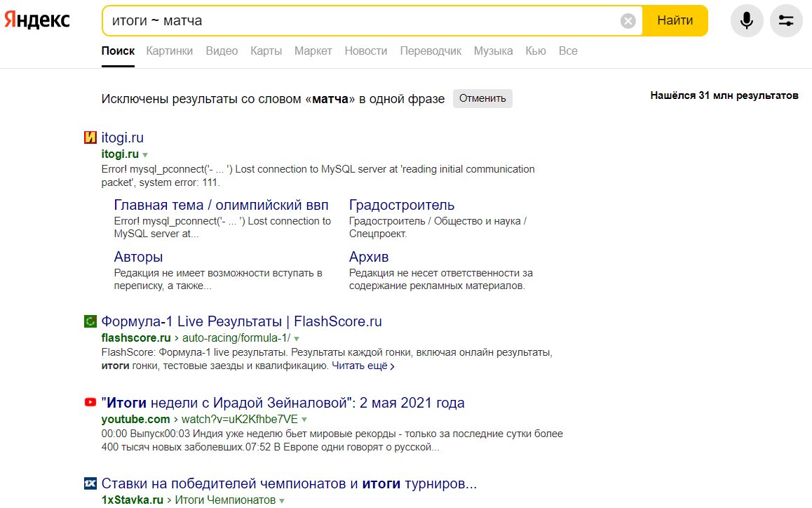Click the Нашёлся 31 млн результатов text
The width and height of the screenshot is (812, 508).
pyautogui.click(x=724, y=95)
